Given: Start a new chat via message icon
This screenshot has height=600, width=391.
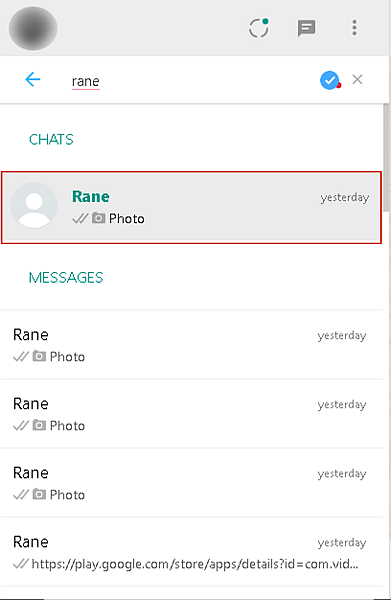Looking at the screenshot, I should click(306, 28).
